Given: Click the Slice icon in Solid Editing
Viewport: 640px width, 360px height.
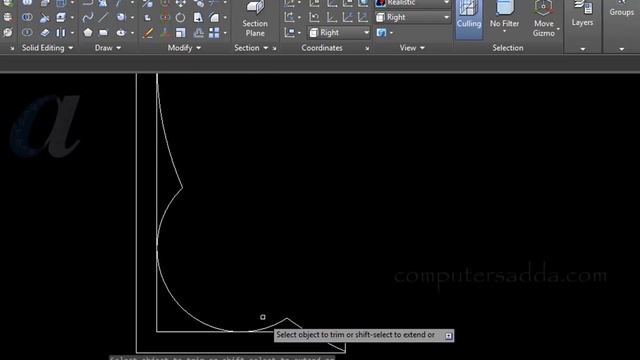Looking at the screenshot, I should [x=44, y=18].
